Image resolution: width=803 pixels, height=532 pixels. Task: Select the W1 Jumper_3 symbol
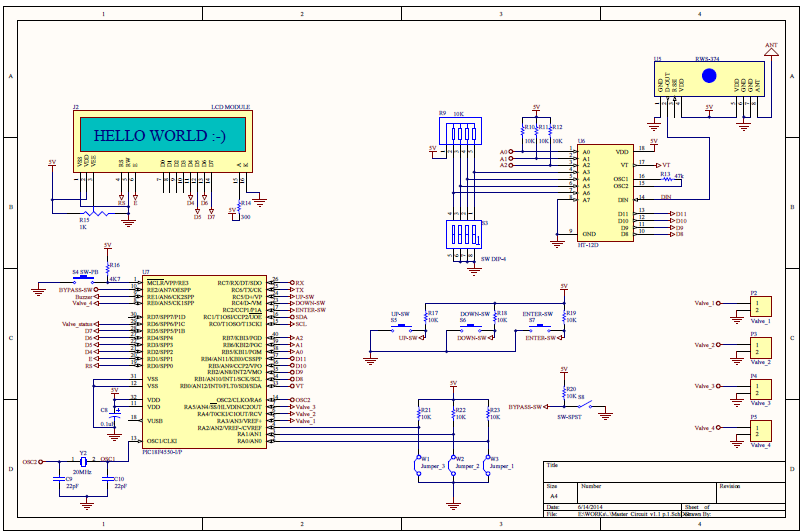(418, 465)
